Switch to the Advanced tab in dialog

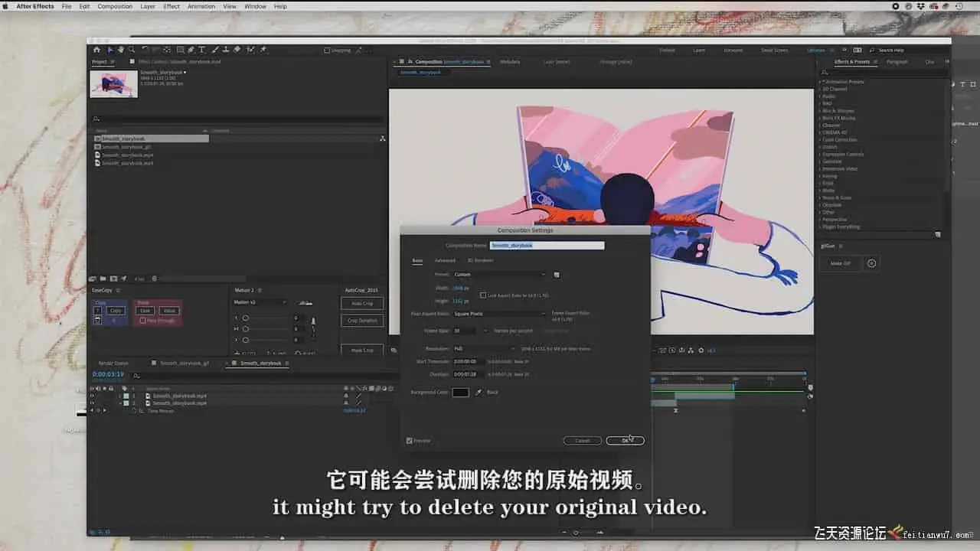pyautogui.click(x=445, y=260)
